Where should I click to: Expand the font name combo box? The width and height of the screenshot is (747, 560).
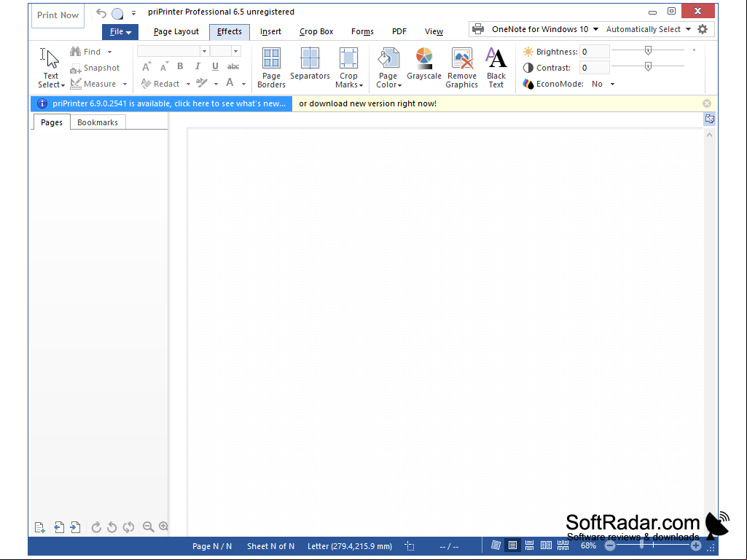pyautogui.click(x=204, y=52)
